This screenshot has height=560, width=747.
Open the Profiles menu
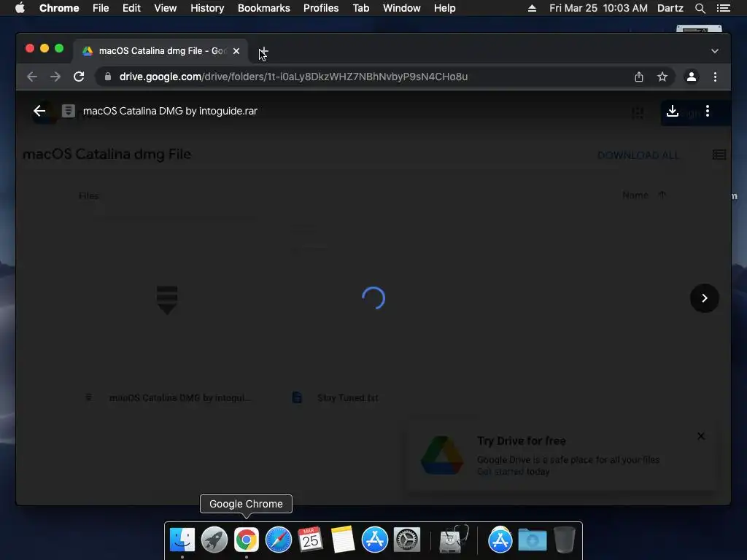tap(321, 8)
